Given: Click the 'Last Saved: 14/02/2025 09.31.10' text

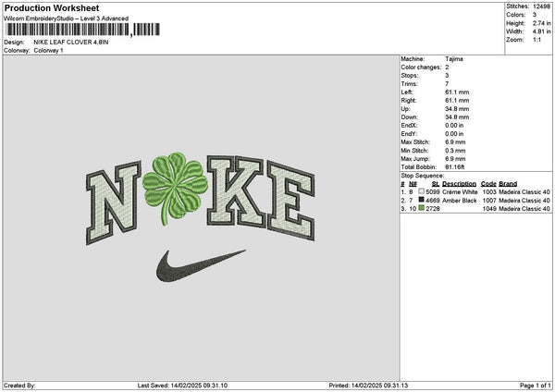Looking at the screenshot, I should point(182,386).
